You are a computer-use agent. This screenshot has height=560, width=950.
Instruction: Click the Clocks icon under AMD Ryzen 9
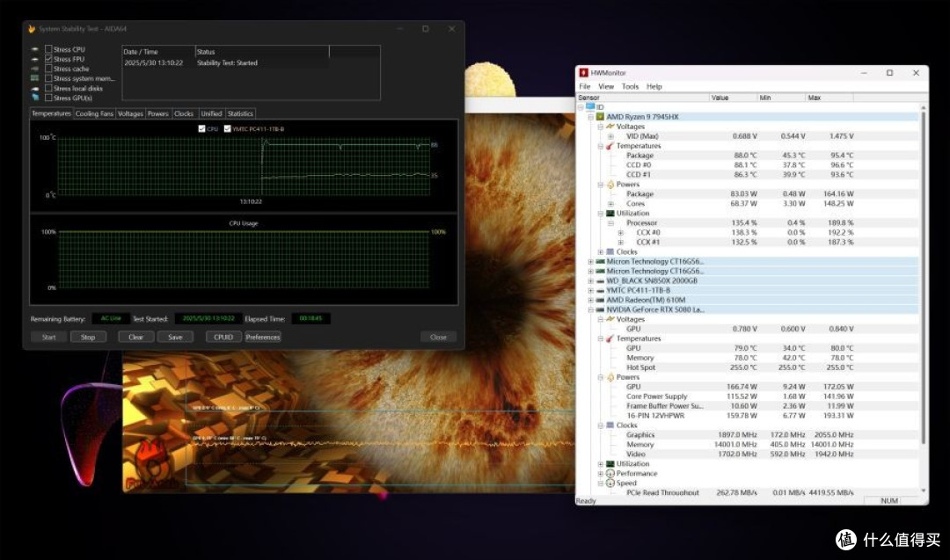[610, 251]
